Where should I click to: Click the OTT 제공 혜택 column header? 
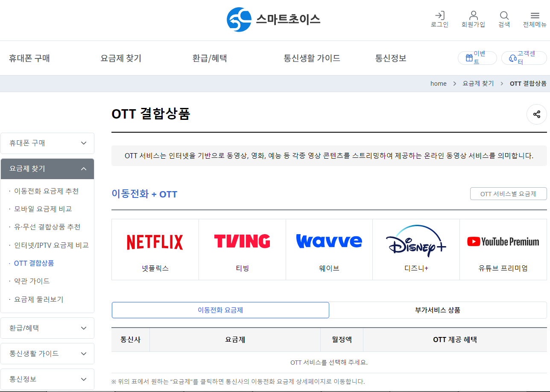point(455,340)
